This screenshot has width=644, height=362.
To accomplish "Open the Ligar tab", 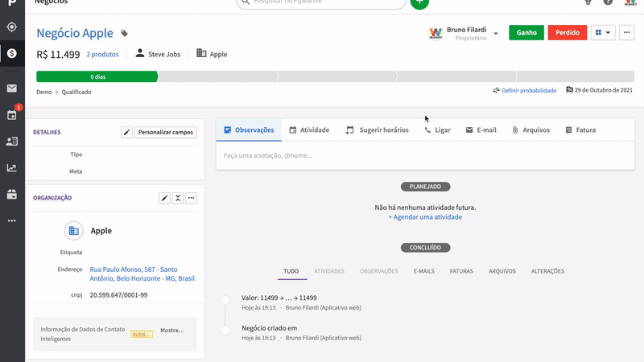I will tap(437, 130).
